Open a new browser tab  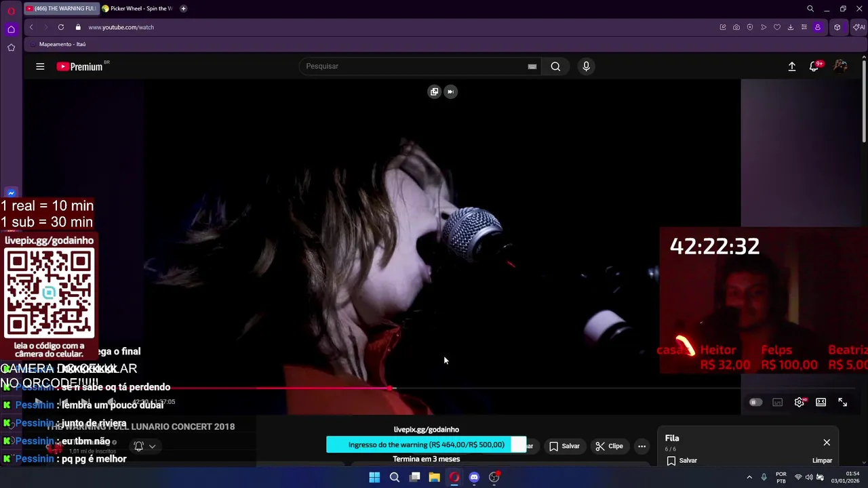coord(183,9)
